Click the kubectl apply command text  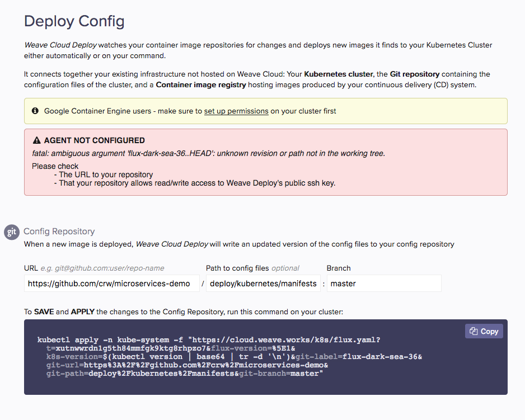[x=229, y=356]
